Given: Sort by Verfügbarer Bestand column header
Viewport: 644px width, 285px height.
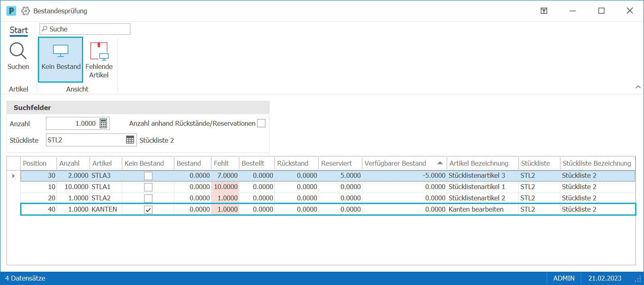Looking at the screenshot, I should pyautogui.click(x=404, y=163).
